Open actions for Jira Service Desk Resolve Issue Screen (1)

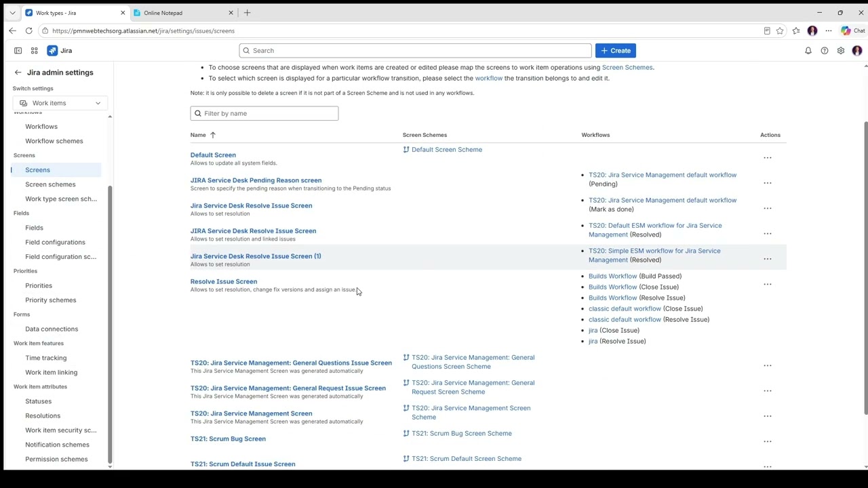[x=768, y=259]
